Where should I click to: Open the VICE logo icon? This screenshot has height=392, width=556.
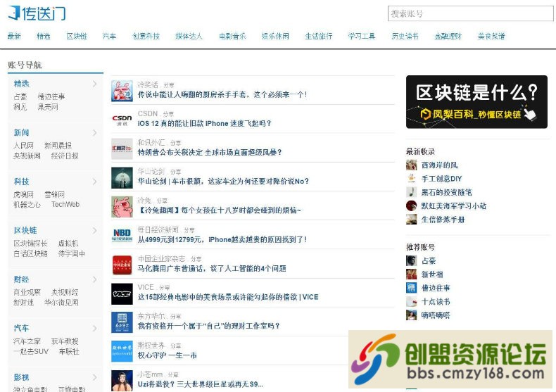[x=122, y=293]
